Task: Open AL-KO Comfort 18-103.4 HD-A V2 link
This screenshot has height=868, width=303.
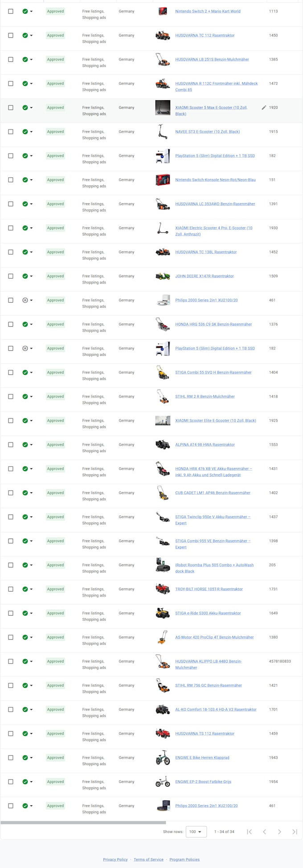Action: pos(216,710)
